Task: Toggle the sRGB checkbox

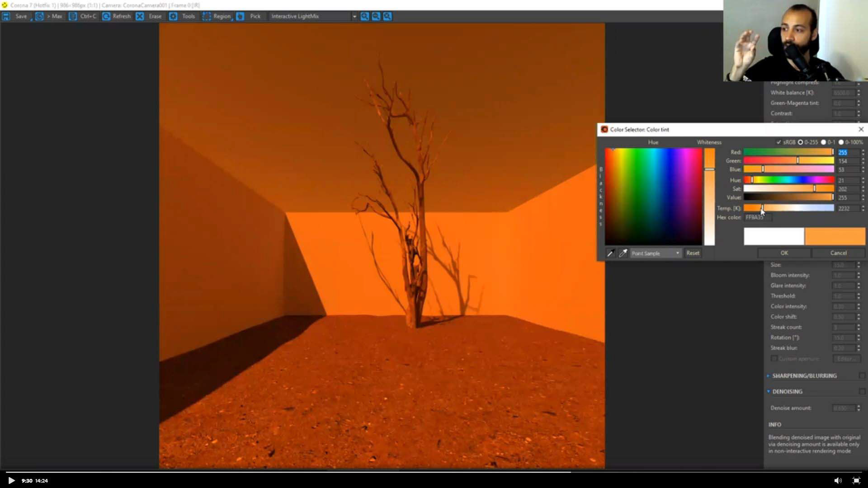Action: click(x=778, y=142)
